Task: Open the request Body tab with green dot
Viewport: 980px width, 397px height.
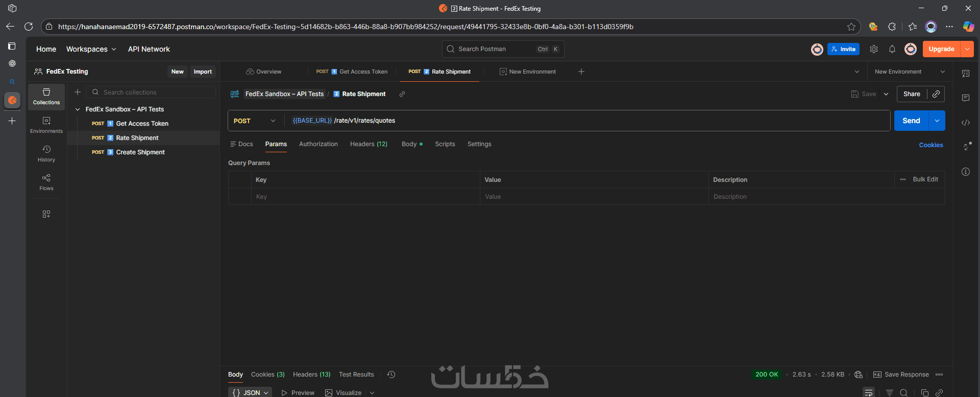Action: coord(412,144)
